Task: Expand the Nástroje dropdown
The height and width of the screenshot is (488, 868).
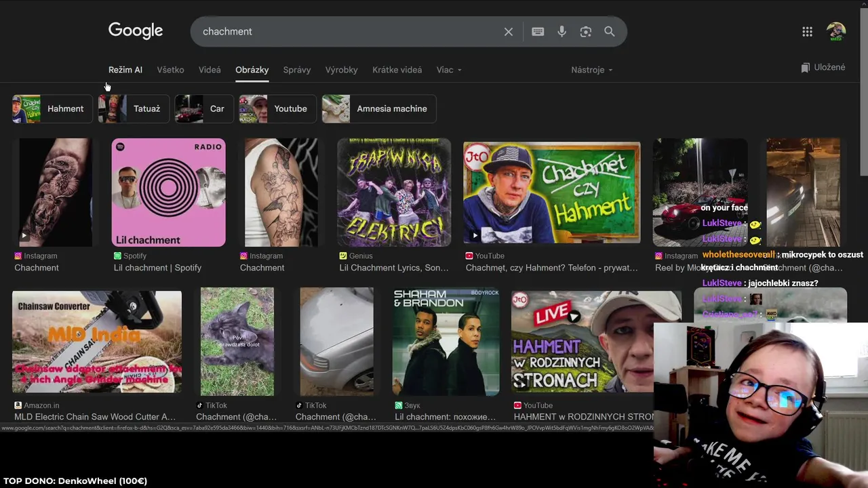Action: tap(592, 70)
